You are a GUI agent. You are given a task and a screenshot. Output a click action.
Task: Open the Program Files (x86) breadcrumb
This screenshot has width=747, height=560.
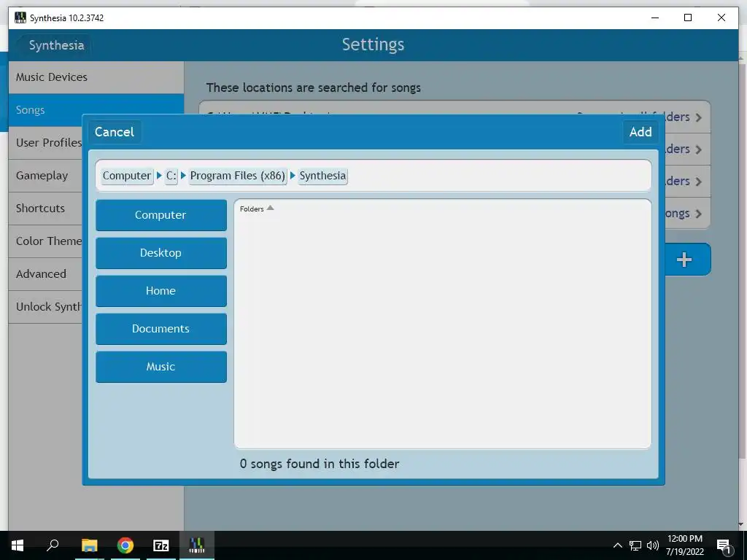click(238, 176)
